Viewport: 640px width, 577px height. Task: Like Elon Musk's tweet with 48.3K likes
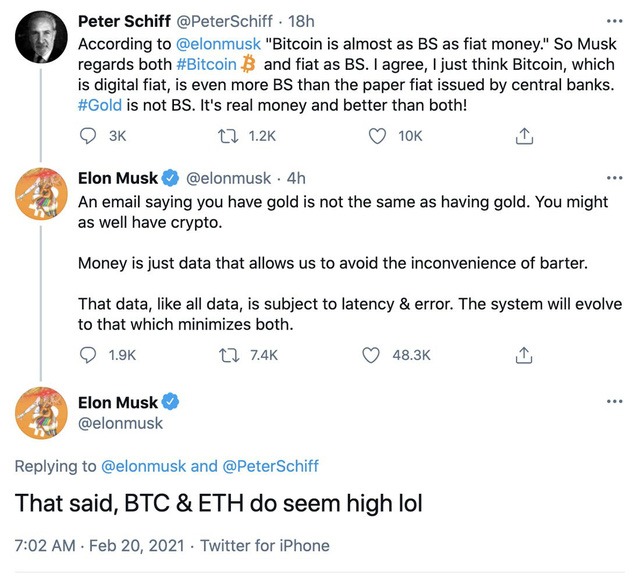click(372, 354)
